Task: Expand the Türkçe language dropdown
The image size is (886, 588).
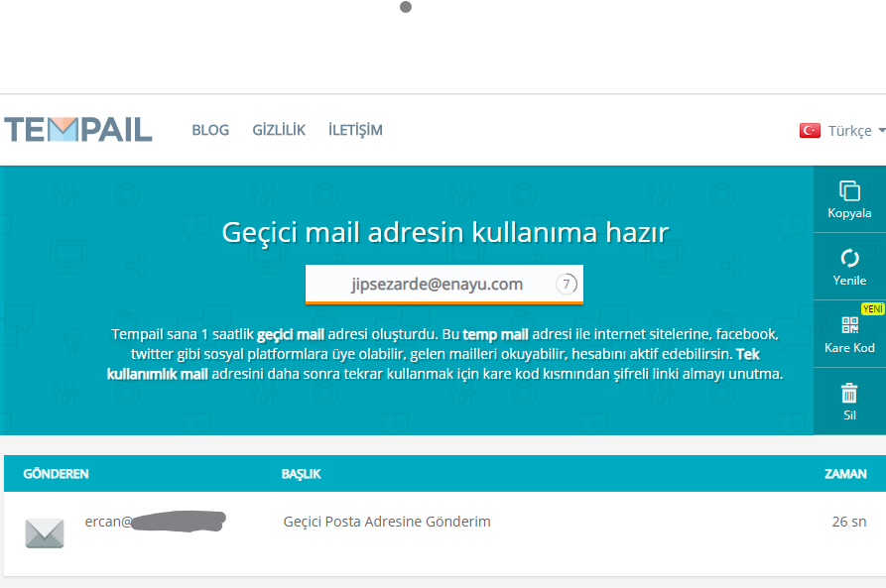Action: click(x=856, y=131)
